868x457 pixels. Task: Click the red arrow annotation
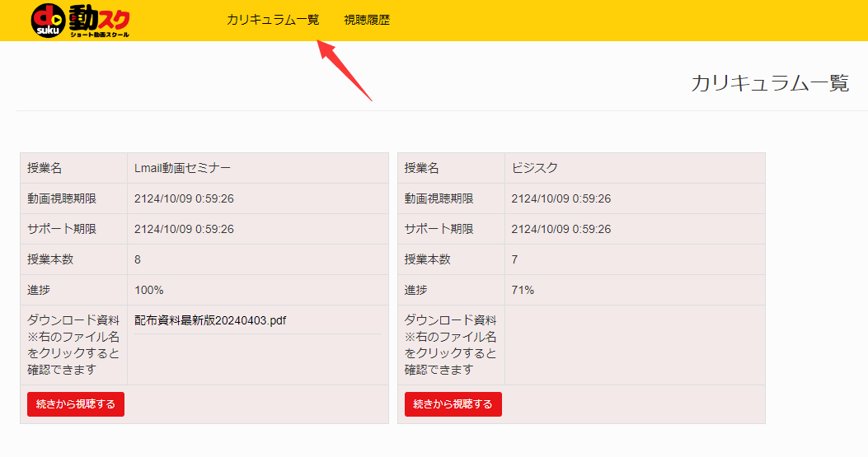345,70
